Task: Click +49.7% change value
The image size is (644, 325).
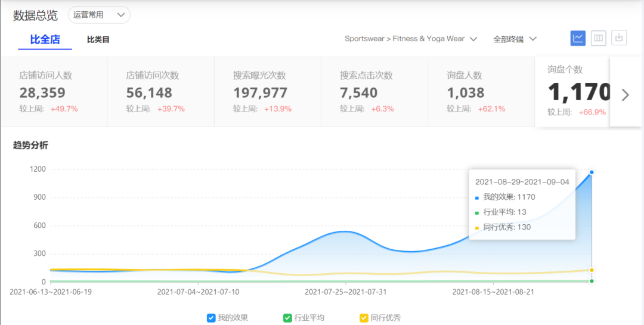Action: (64, 109)
